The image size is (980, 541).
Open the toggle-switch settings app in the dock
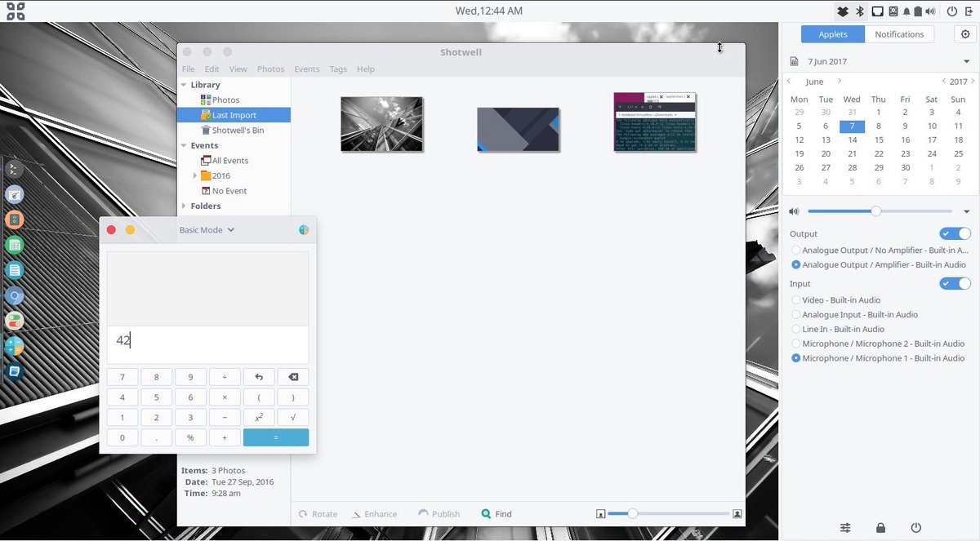[x=14, y=321]
